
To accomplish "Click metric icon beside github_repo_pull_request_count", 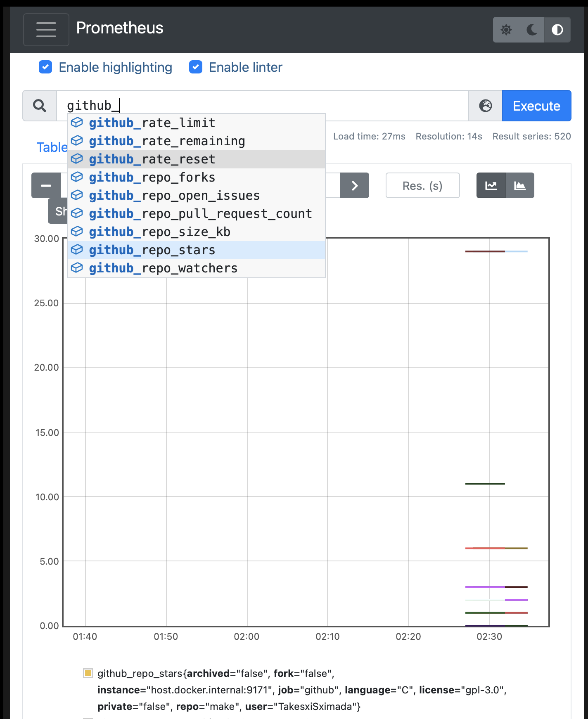I will click(77, 213).
